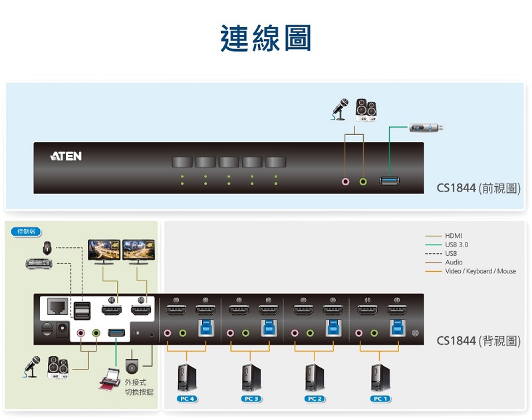Viewport: 532px width, 420px height.
Task: Click the HDMI legend entry
Action: click(x=453, y=236)
